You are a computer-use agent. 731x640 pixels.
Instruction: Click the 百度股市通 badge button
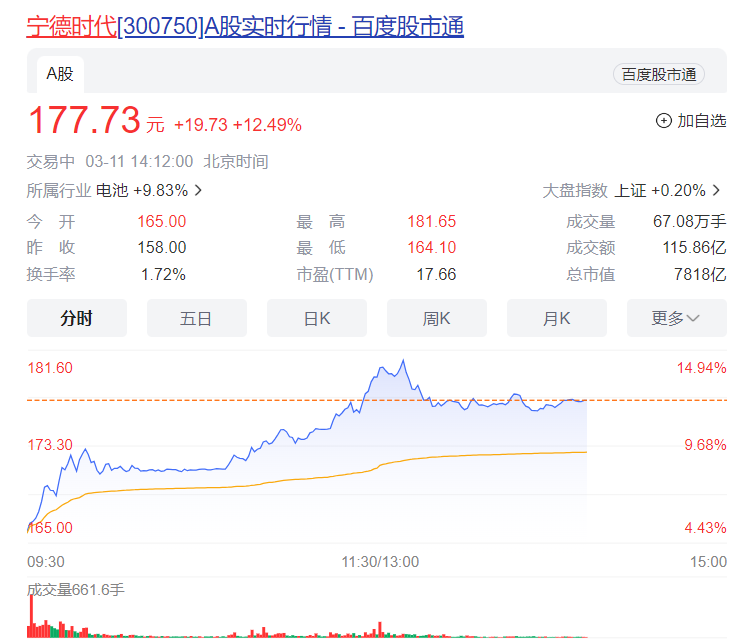pyautogui.click(x=658, y=75)
